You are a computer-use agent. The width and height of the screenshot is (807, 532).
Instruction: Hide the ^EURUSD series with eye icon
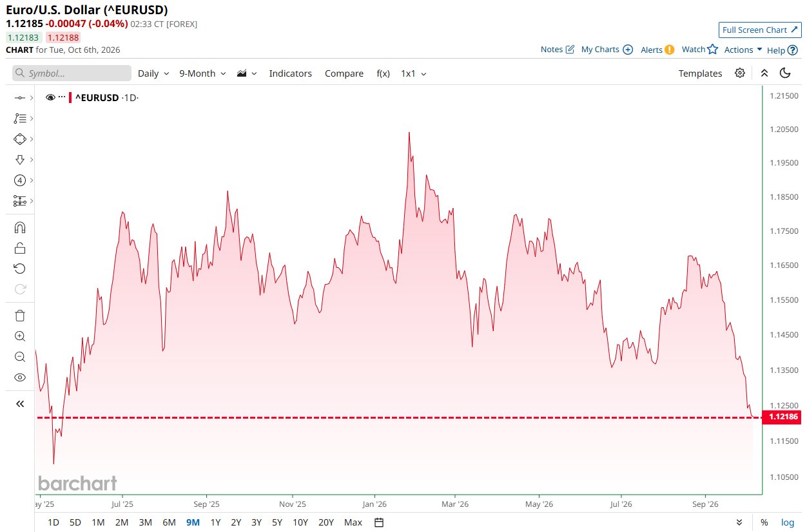coord(50,98)
